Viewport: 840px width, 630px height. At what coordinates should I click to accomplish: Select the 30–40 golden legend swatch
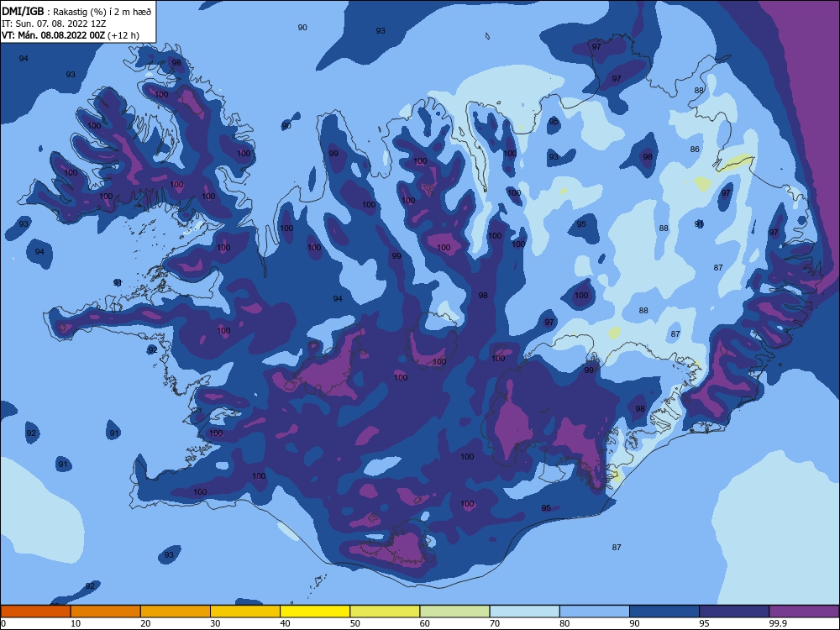point(245,612)
